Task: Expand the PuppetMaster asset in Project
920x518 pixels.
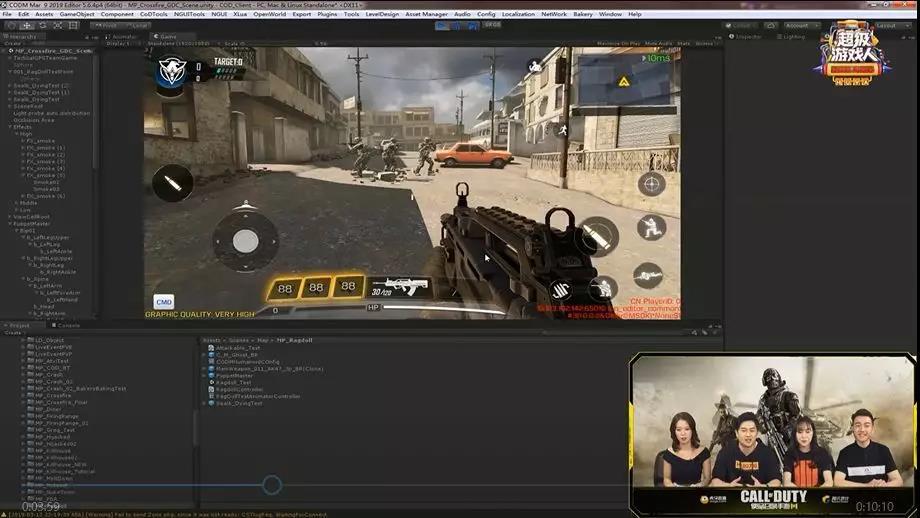Action: tap(205, 375)
